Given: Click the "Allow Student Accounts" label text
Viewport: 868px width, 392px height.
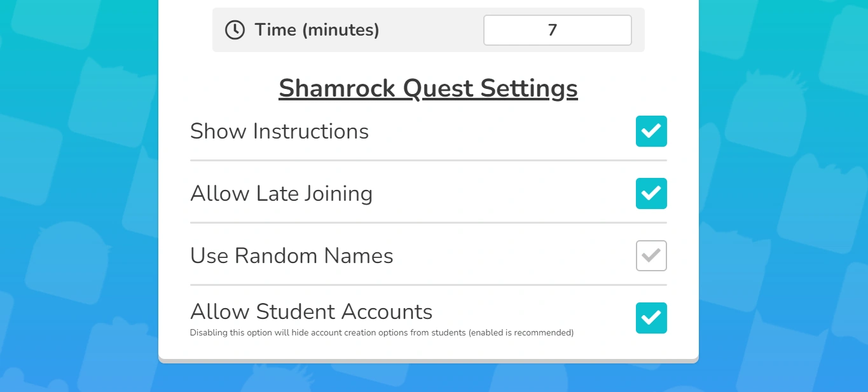Looking at the screenshot, I should point(311,312).
